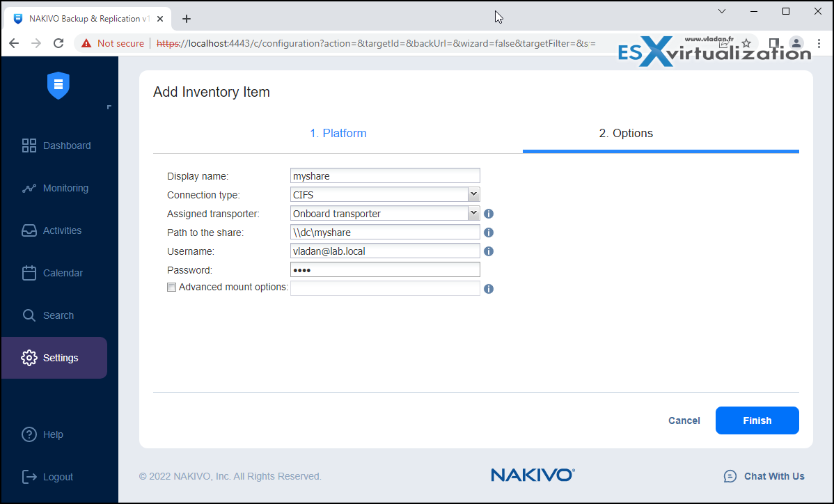
Task: Open the Monitoring section
Action: (55, 188)
